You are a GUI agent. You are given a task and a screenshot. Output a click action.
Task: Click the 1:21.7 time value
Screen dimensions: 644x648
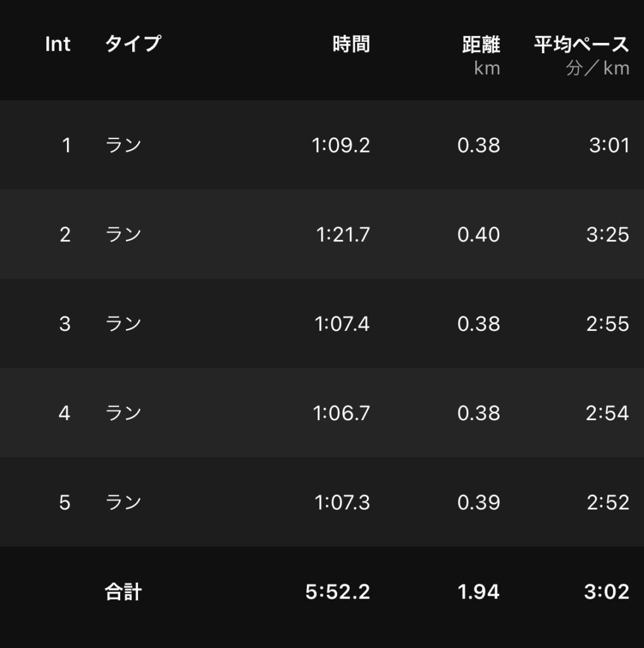[343, 235]
